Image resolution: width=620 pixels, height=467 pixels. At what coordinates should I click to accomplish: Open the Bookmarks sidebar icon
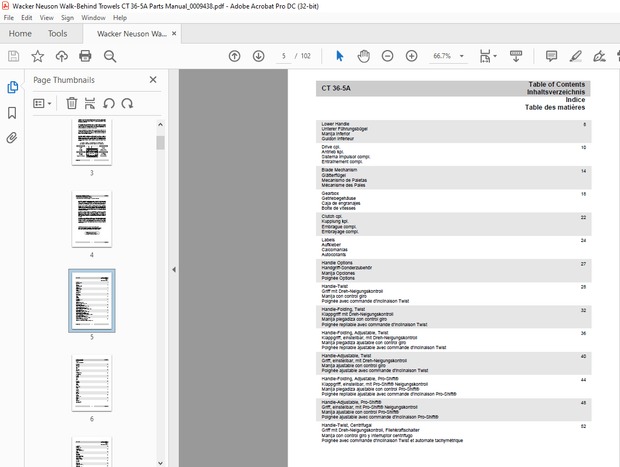(12, 113)
